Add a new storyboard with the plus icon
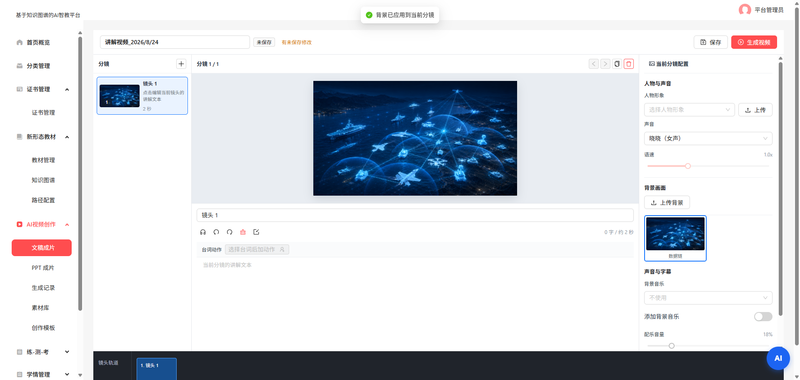 click(181, 64)
